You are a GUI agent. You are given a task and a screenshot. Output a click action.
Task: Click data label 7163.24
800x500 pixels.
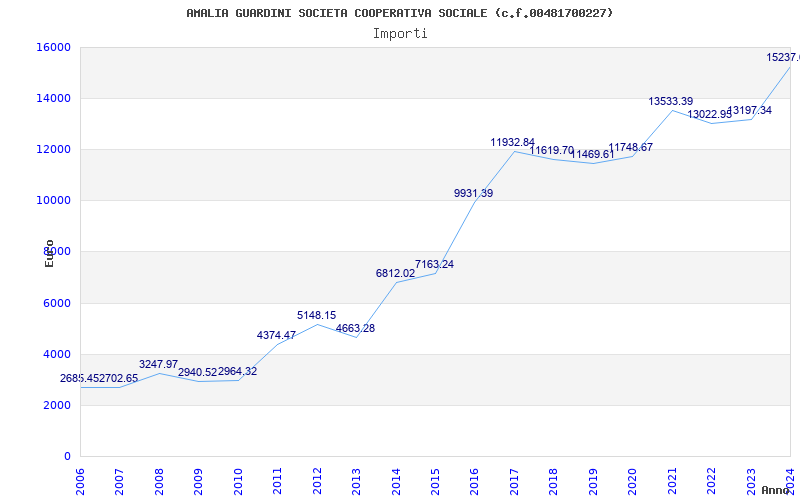(434, 264)
